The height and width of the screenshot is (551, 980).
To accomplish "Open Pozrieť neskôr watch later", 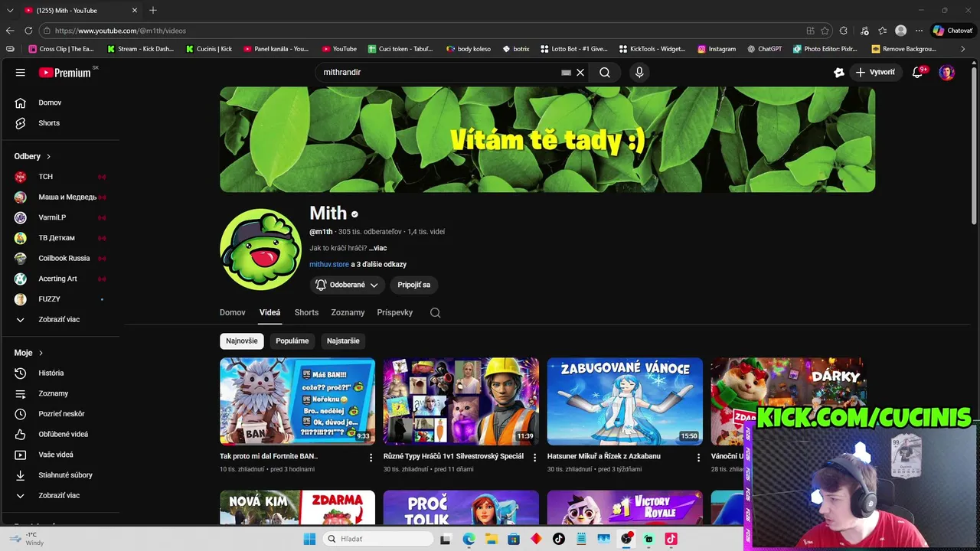I will [61, 414].
